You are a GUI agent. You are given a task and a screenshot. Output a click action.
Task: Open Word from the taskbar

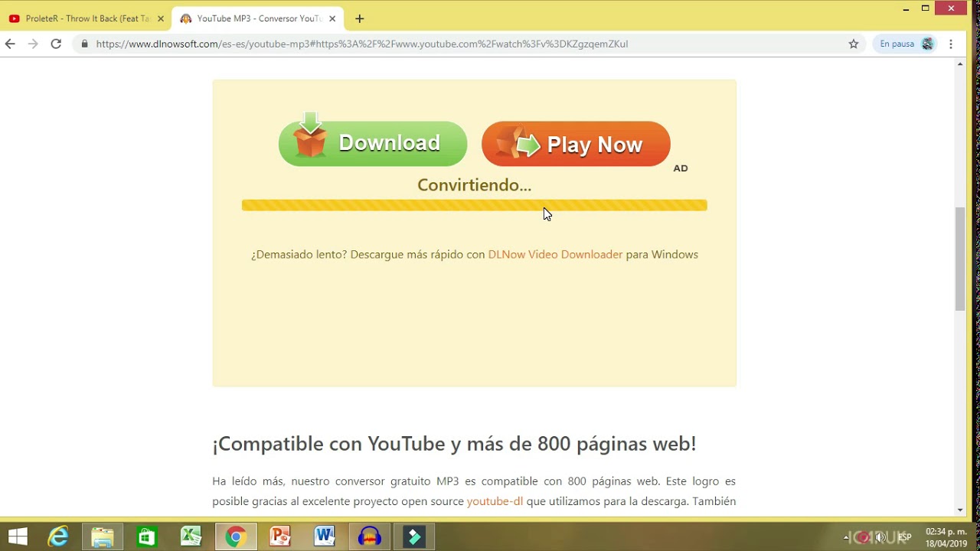[x=325, y=536]
